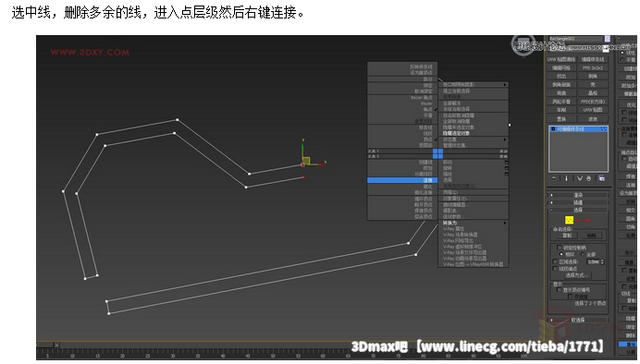This screenshot has height=364, width=640.
Task: Open 转换为 submenu
Action: click(x=474, y=223)
